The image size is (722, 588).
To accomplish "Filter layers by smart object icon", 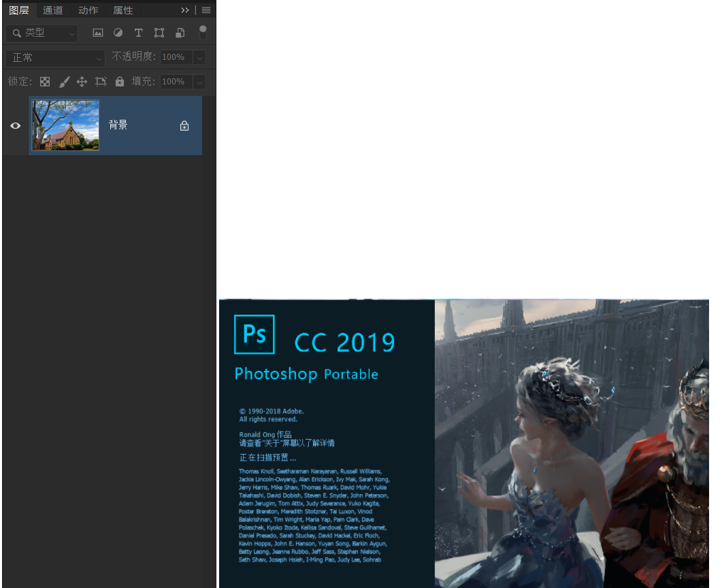I will coord(180,33).
